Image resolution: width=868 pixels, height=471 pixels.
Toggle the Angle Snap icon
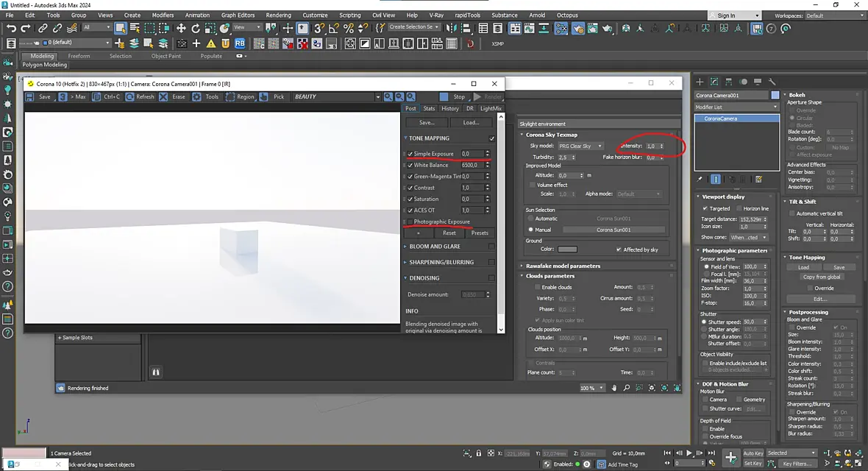334,28
